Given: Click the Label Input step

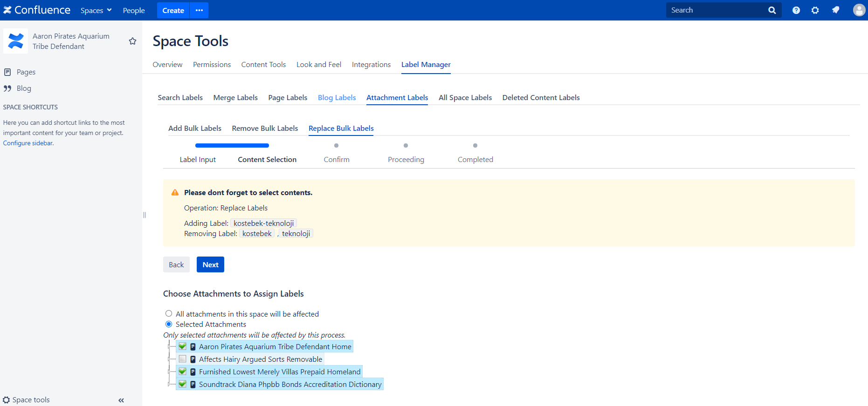Looking at the screenshot, I should click(198, 160).
